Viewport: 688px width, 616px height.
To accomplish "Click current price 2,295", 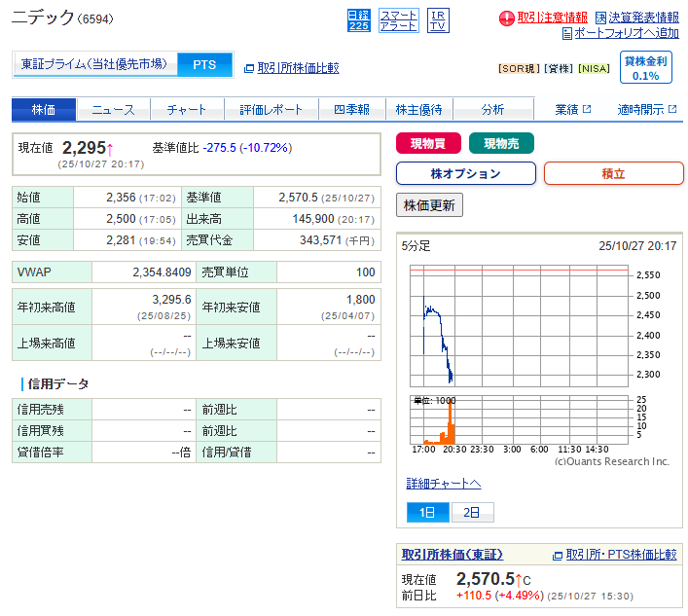I will (x=85, y=148).
